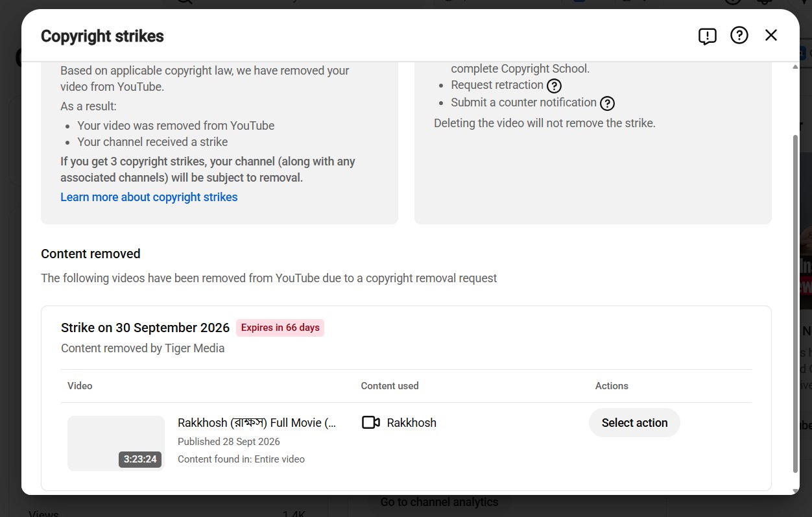This screenshot has width=812, height=517.
Task: Click the Rakkhosh content used name
Action: 412,423
